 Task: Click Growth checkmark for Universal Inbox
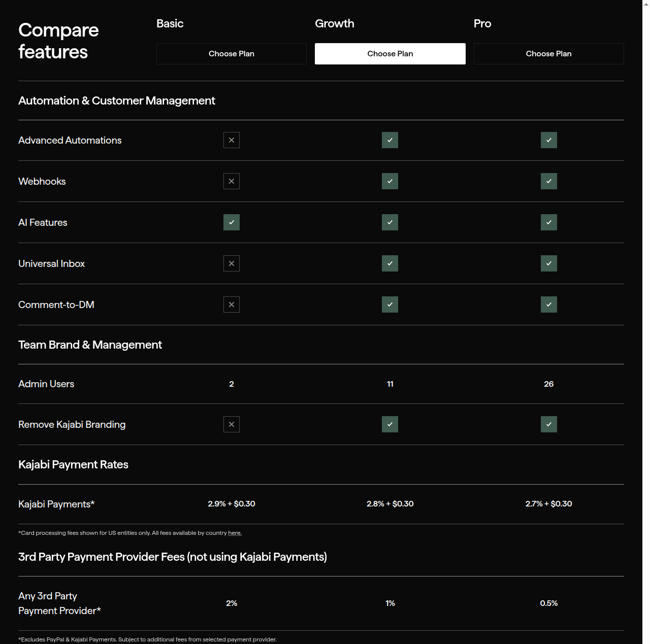point(390,263)
